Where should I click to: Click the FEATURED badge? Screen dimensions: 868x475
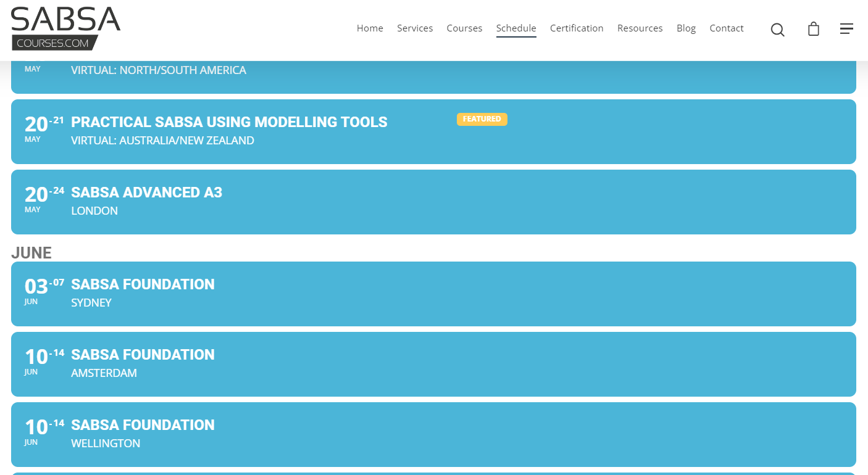(482, 119)
